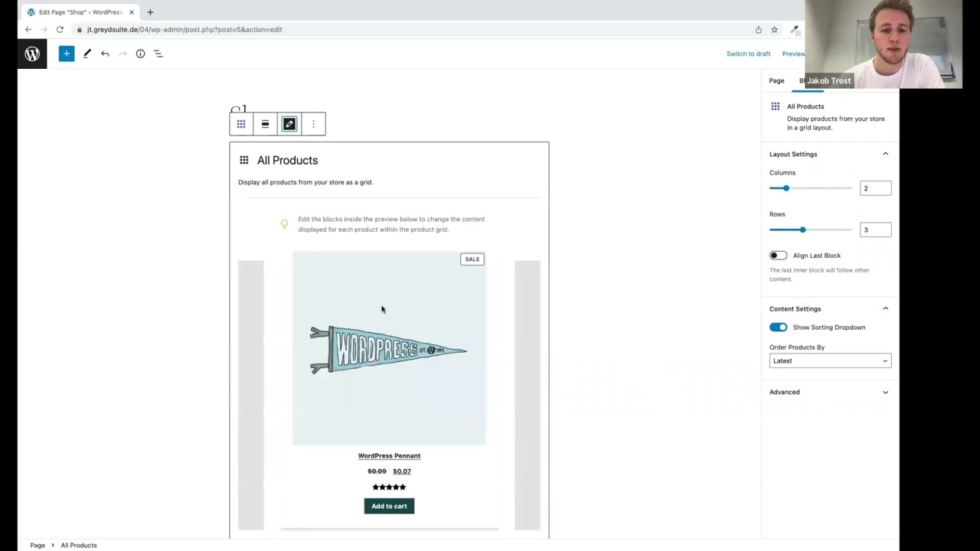
Task: Switch to the Page sidebar tab
Action: pos(776,80)
